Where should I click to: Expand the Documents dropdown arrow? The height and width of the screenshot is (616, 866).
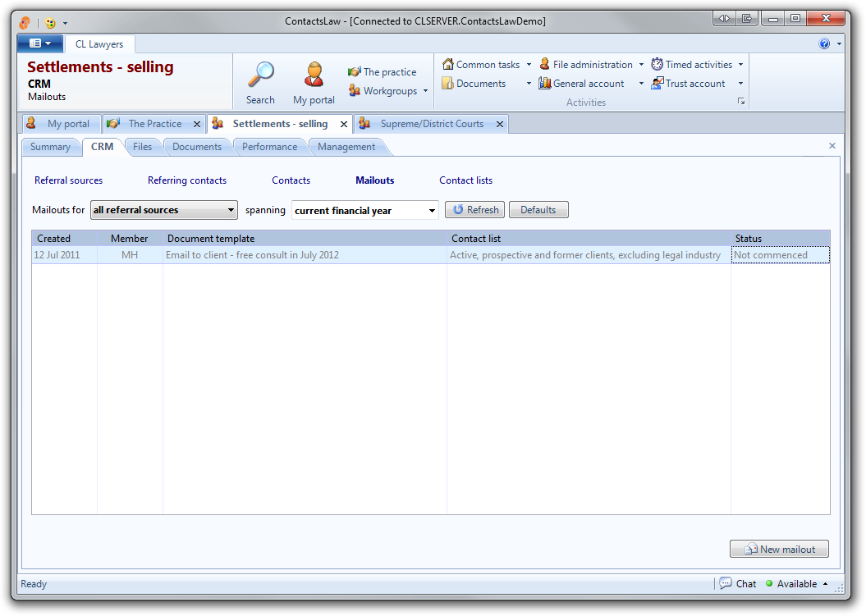pos(529,84)
